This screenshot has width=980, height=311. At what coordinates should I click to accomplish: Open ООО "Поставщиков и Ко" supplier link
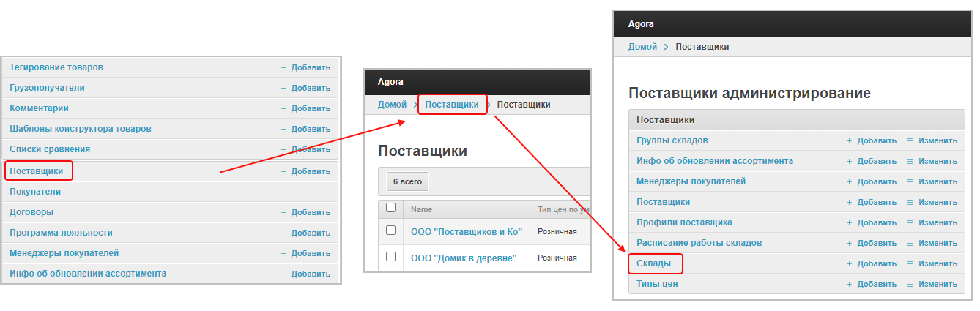467,232
